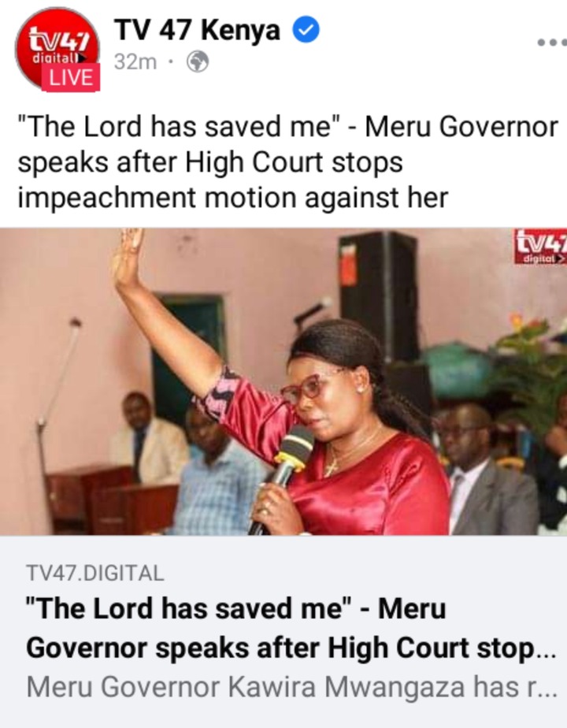This screenshot has width=567, height=728.
Task: Click the 32m post timestamp
Action: click(x=135, y=61)
